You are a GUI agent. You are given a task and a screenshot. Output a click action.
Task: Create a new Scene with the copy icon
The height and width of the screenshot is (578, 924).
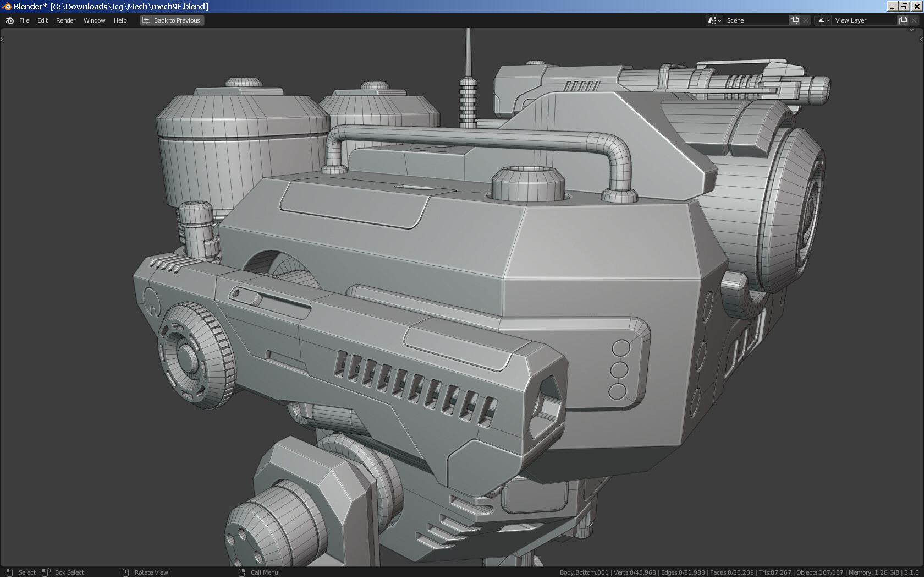[x=795, y=20]
